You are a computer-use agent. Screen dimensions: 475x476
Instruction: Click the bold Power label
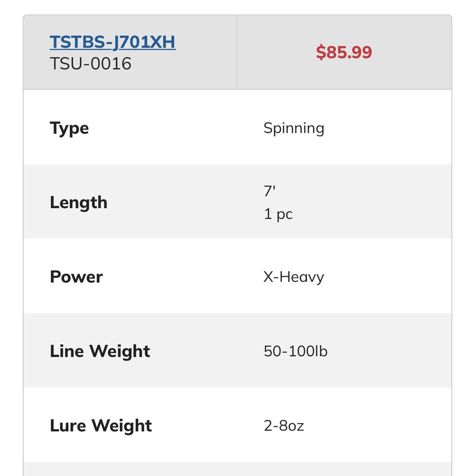(x=76, y=276)
